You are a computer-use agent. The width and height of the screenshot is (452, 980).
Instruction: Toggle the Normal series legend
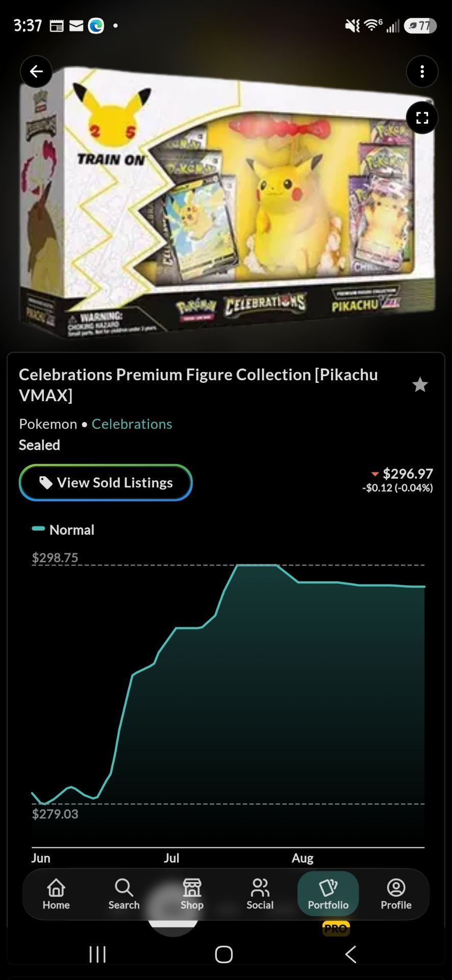[x=63, y=530]
